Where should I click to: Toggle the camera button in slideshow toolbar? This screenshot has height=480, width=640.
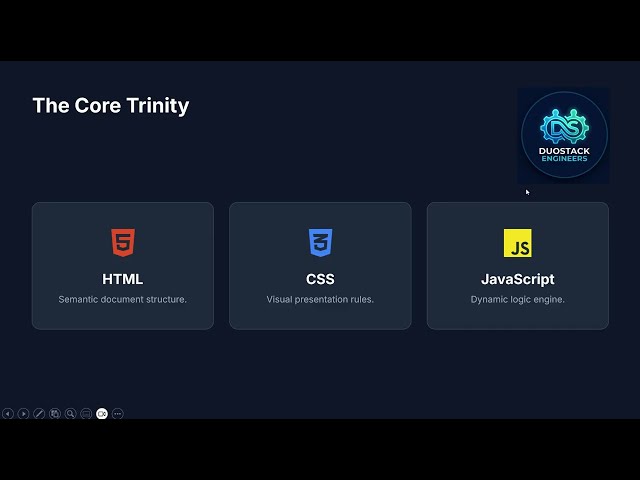[x=102, y=413]
